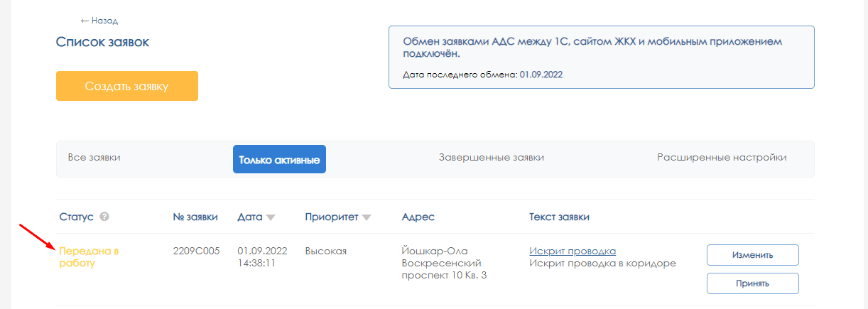Switch to the Все заявки tab
Viewport: 868px width, 309px height.
(x=94, y=158)
